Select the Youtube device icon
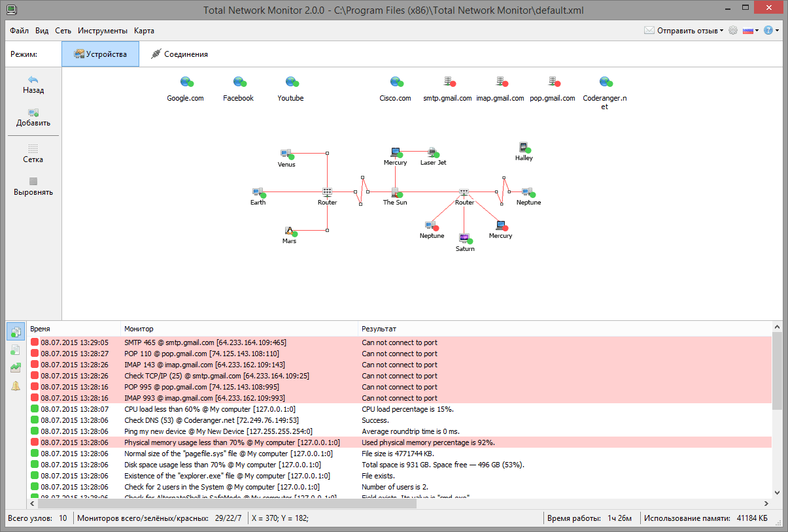Viewport: 788px width, 532px height. (x=291, y=82)
